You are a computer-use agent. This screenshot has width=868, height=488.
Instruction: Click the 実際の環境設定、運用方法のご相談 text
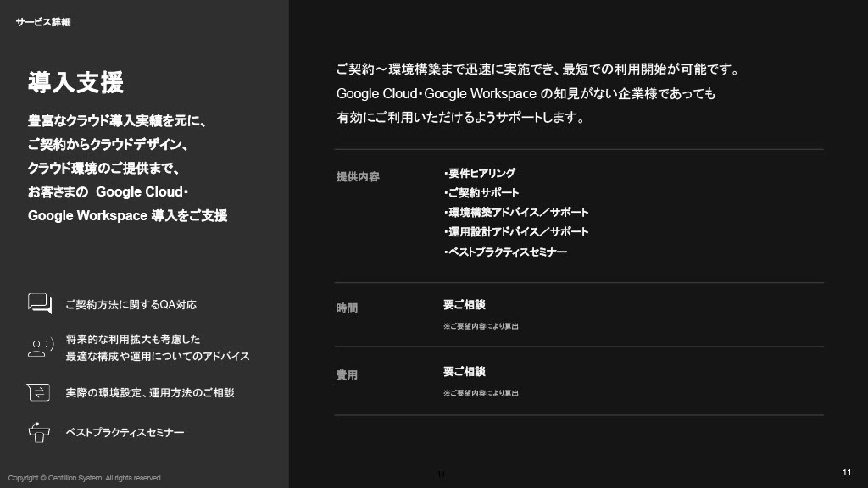click(149, 393)
